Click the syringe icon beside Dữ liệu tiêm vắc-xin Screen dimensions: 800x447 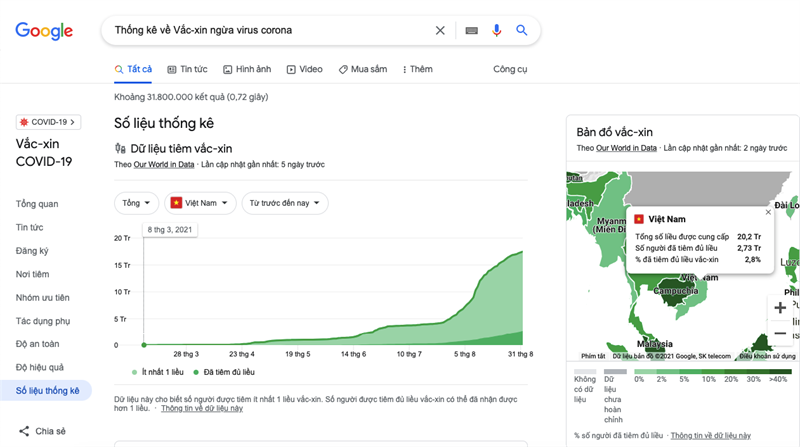click(120, 148)
